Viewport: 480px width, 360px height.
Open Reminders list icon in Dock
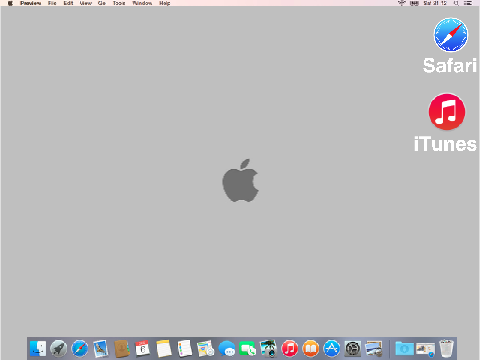(185, 349)
